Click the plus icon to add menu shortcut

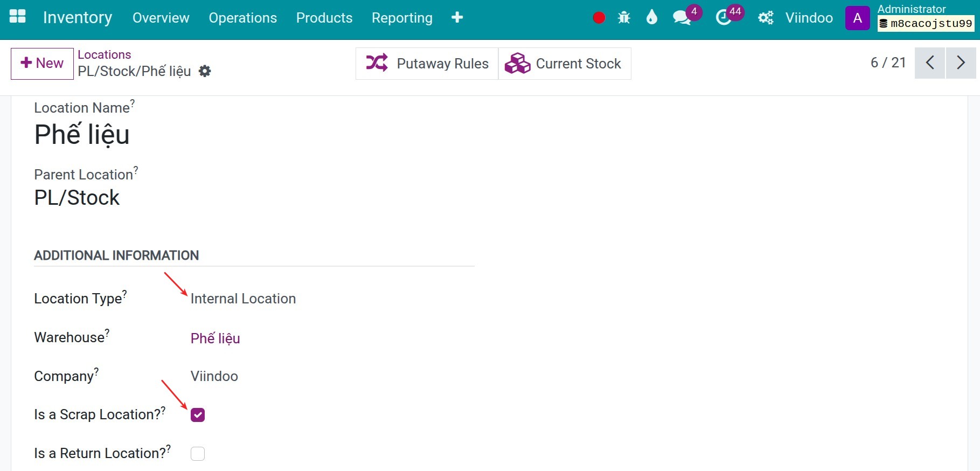(457, 18)
